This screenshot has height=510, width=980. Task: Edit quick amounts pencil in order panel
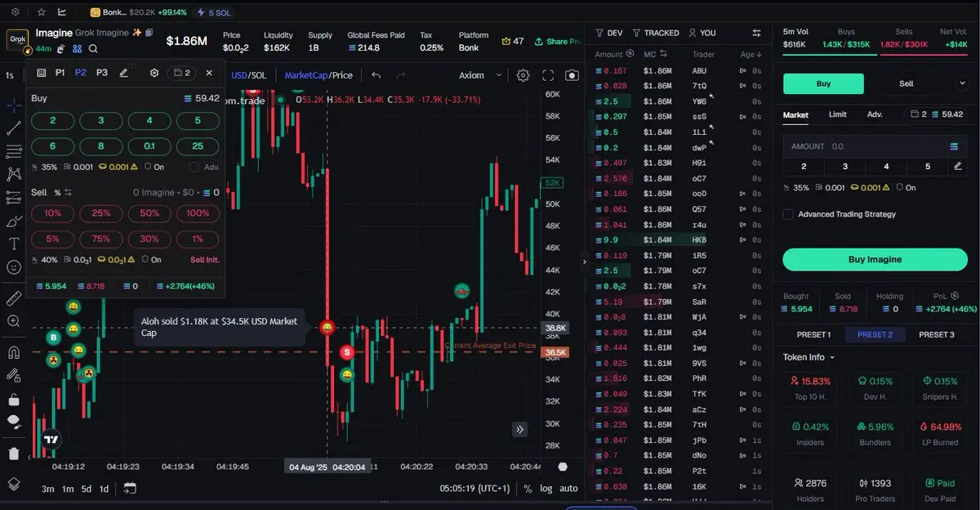(x=957, y=166)
